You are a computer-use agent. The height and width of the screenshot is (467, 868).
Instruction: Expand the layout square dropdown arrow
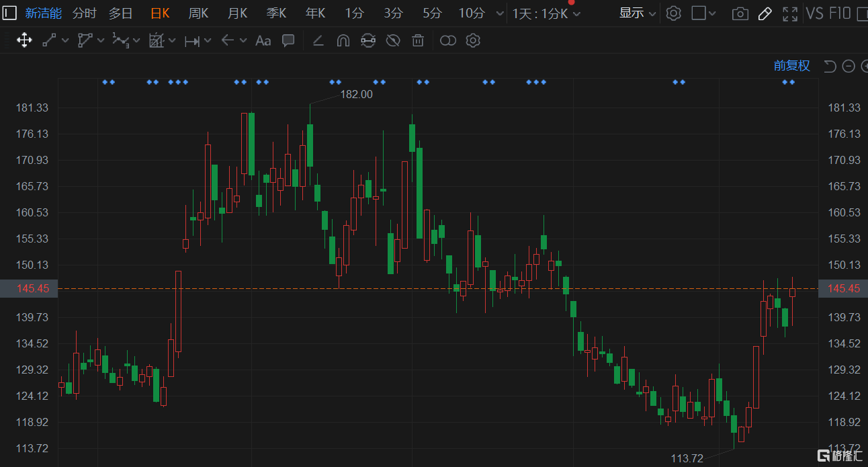(713, 13)
